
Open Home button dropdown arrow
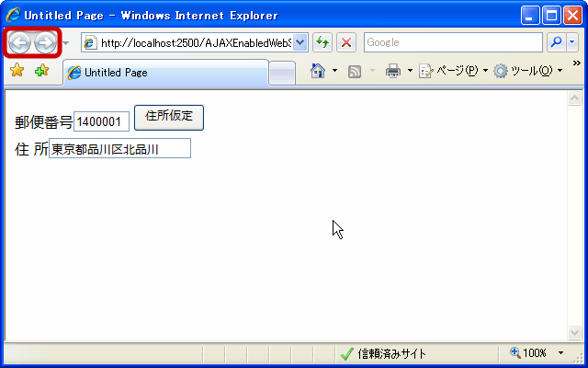click(x=334, y=71)
